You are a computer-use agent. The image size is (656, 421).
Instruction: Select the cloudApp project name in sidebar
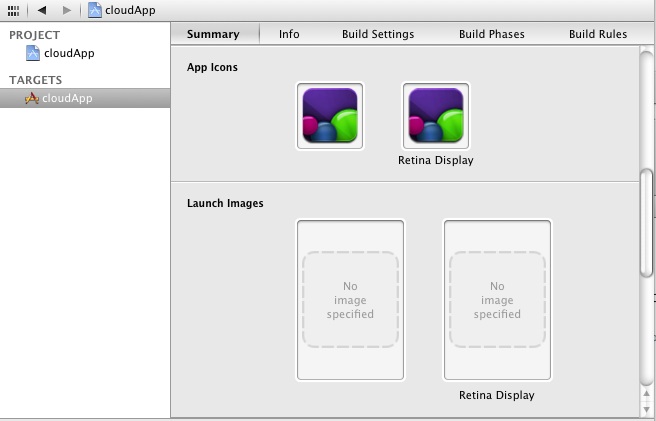point(70,54)
